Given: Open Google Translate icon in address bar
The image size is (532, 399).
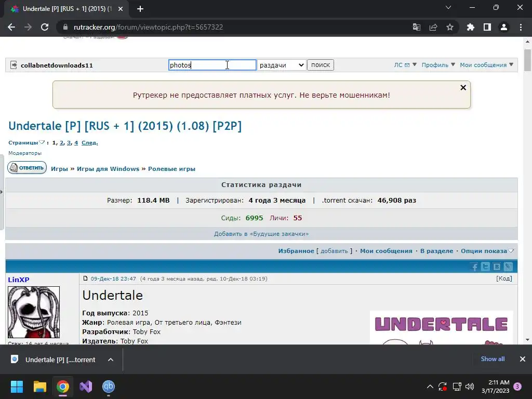Looking at the screenshot, I should [x=416, y=27].
